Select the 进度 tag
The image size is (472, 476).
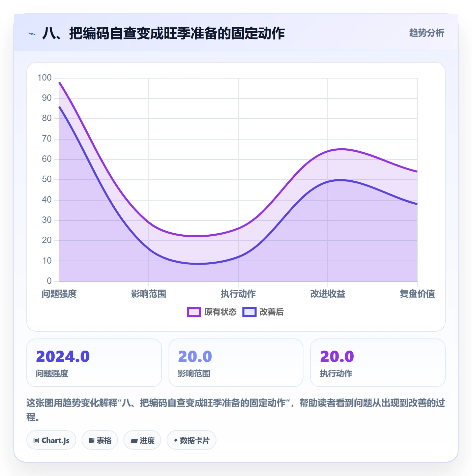(x=142, y=440)
